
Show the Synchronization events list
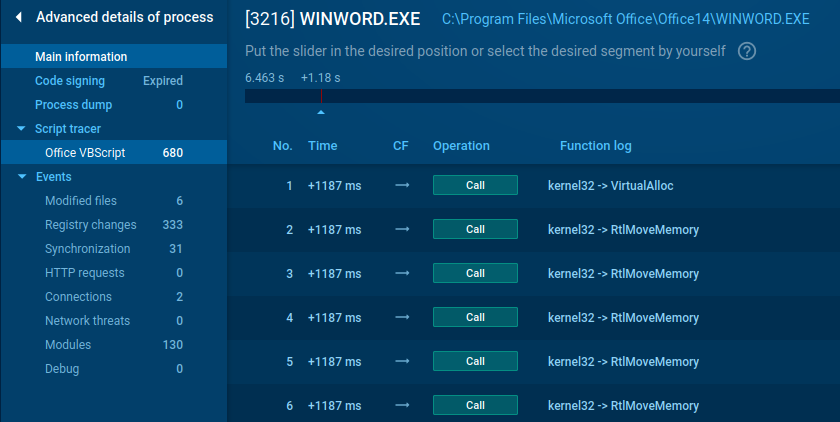pos(87,249)
